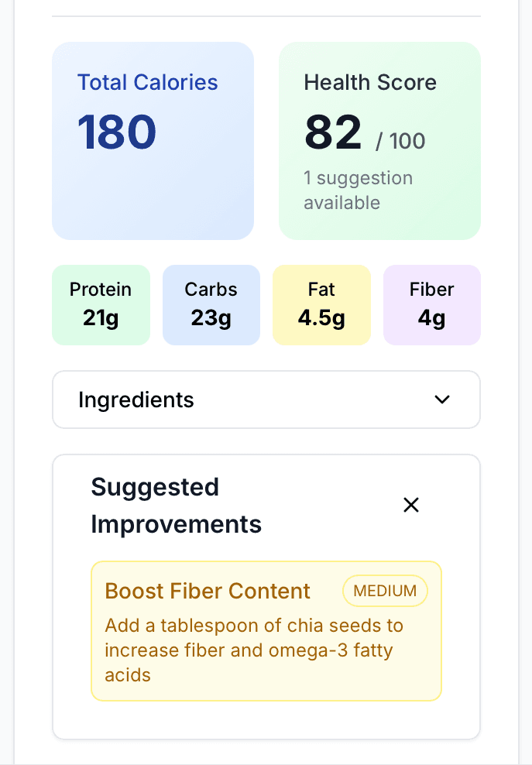The height and width of the screenshot is (765, 532).
Task: Click the 180 calories value
Action: 117,132
